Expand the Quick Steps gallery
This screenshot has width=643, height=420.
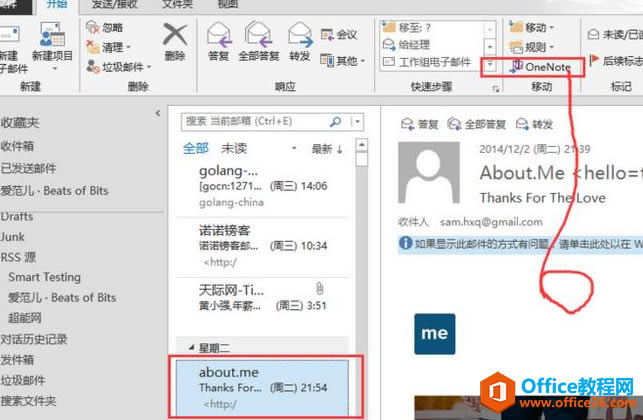click(490, 64)
